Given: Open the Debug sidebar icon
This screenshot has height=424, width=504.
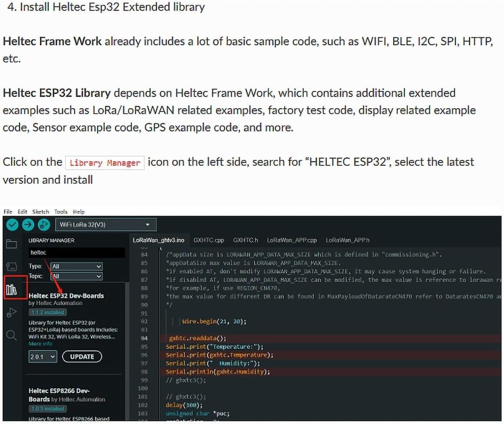Looking at the screenshot, I should tap(12, 313).
